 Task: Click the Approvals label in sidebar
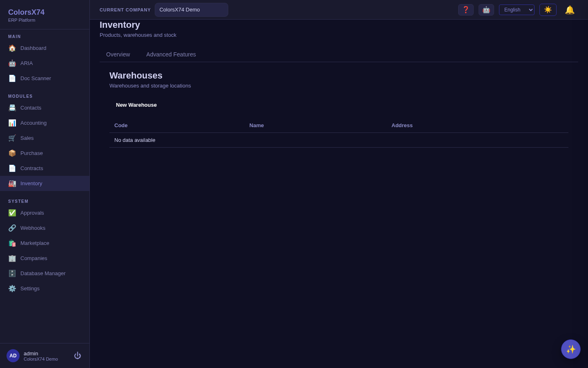[x=32, y=213]
